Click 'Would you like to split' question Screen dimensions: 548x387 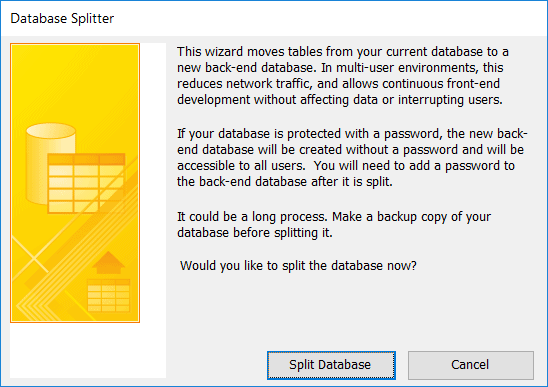click(298, 266)
